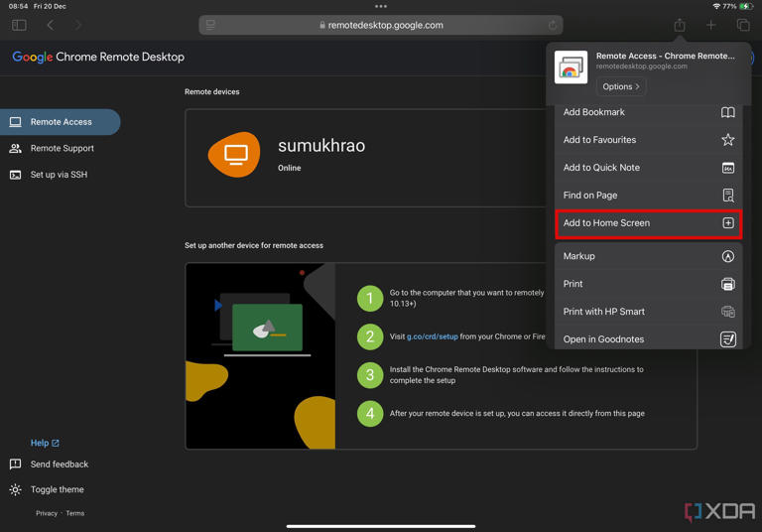Choose Open in Goodnotes
Image resolution: width=762 pixels, height=532 pixels.
coord(649,338)
